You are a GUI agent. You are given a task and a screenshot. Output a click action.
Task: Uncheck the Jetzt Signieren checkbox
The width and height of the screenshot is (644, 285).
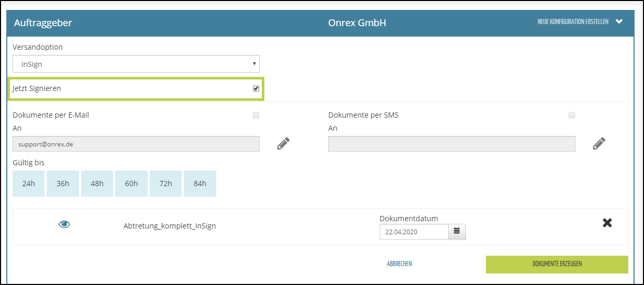(x=256, y=89)
